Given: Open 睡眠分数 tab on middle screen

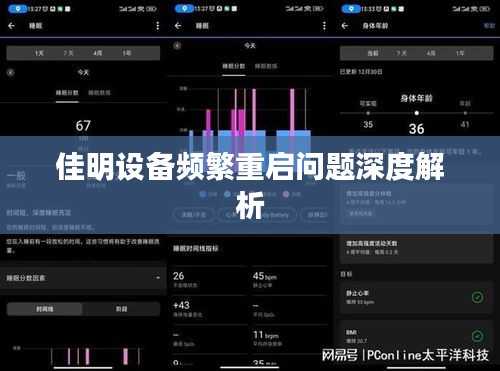Looking at the screenshot, I should (x=234, y=66).
